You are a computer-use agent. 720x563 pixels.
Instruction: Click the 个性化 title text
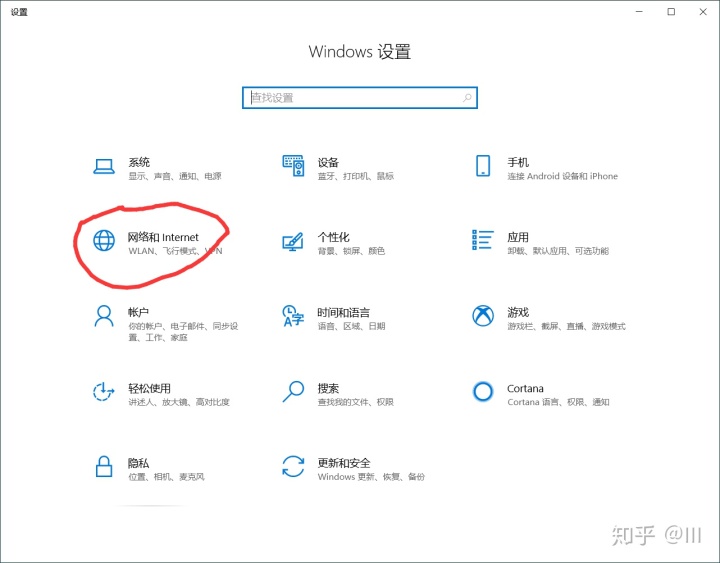(333, 237)
